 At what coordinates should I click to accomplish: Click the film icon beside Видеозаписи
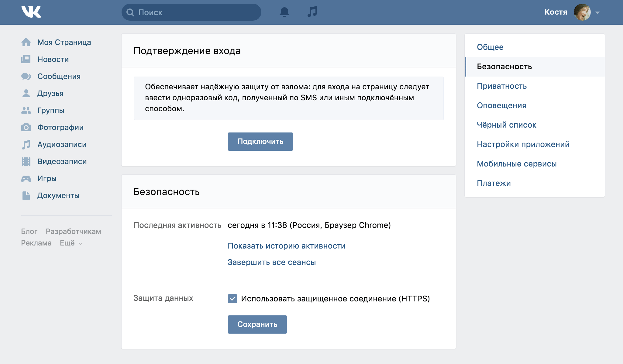[x=26, y=161]
